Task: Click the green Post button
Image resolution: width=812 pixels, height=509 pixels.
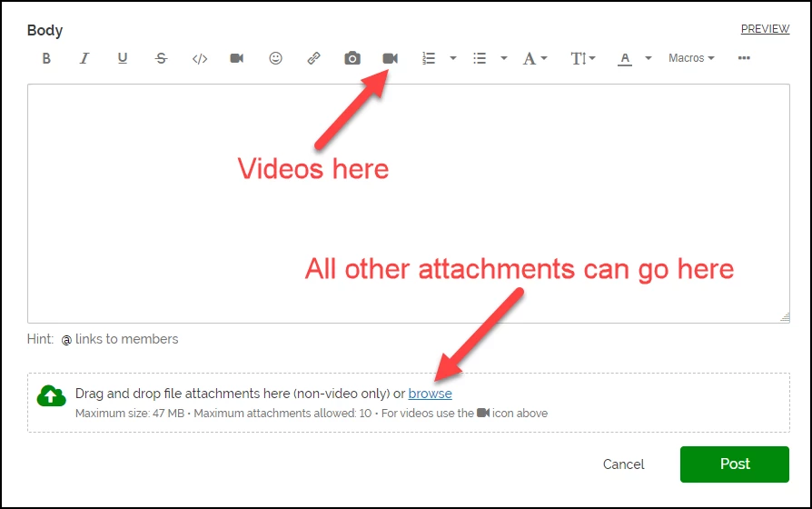Action: (734, 464)
